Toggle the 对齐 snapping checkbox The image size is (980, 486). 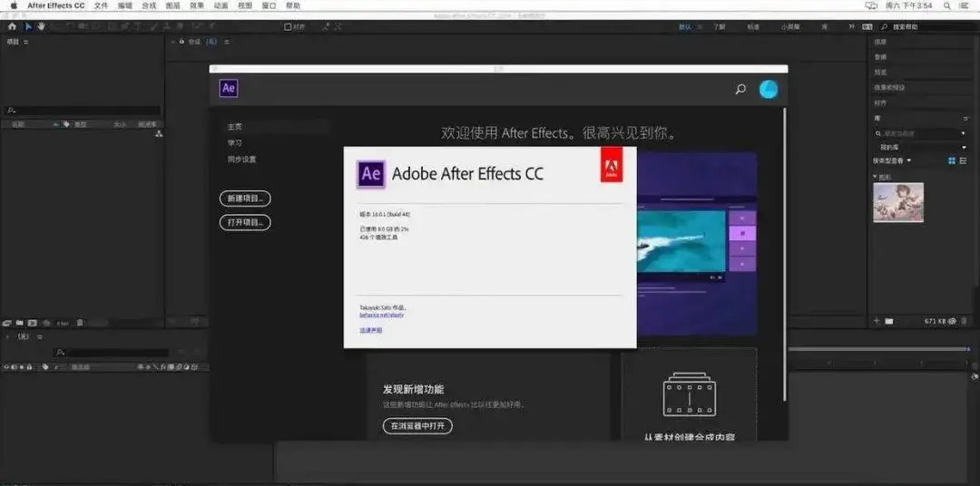click(x=288, y=27)
